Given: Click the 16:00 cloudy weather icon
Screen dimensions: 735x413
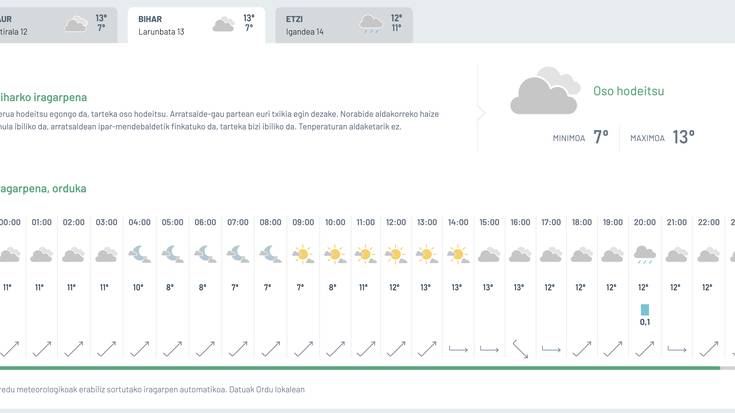Looking at the screenshot, I should coord(520,255).
